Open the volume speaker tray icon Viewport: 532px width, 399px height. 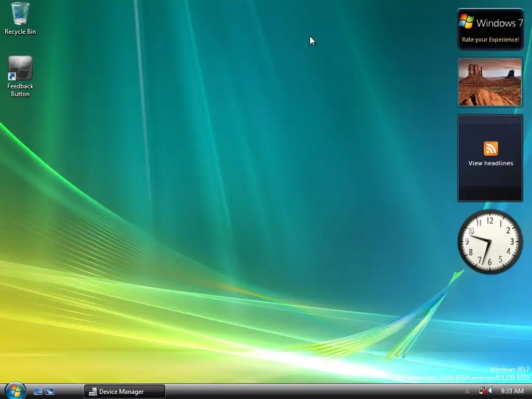tap(490, 391)
